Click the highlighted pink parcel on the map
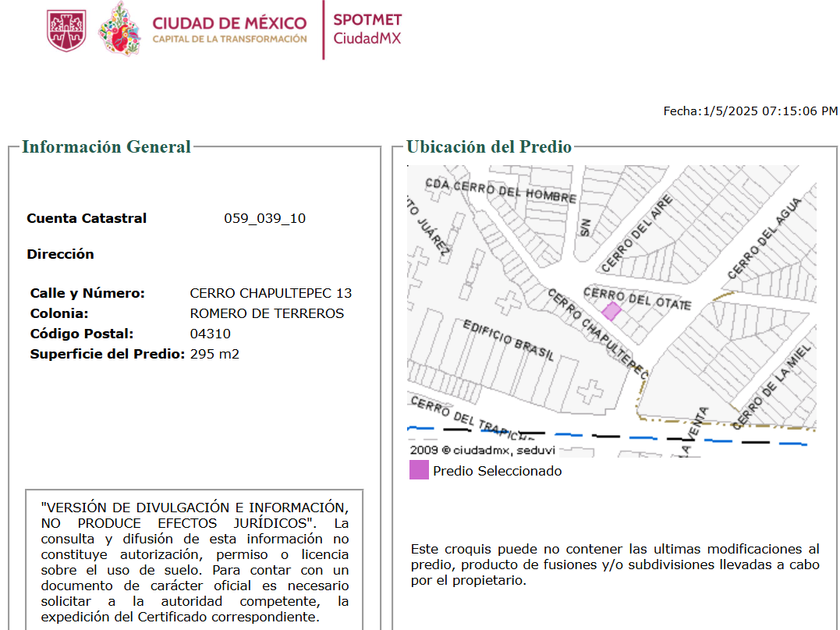This screenshot has height=630, width=840. (611, 311)
